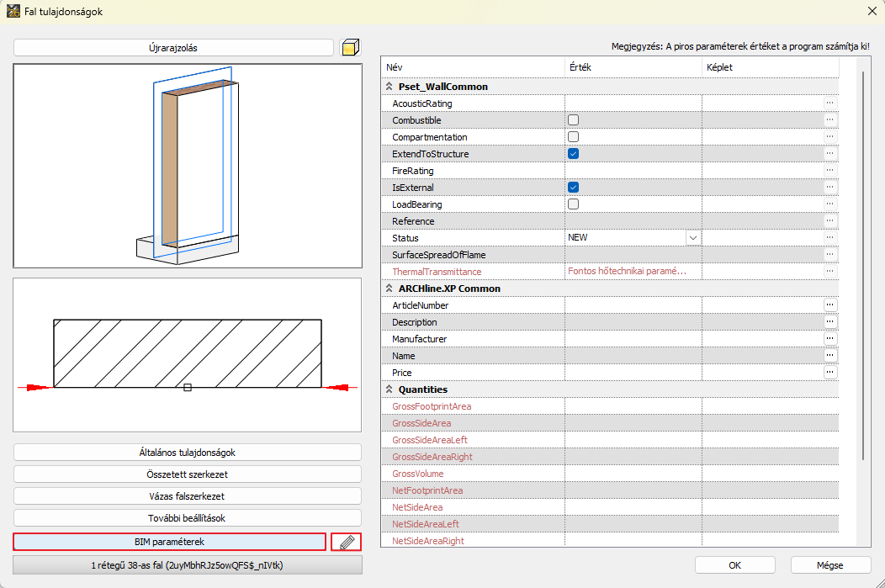The width and height of the screenshot is (885, 588).
Task: Click the ellipsis button in Manufacturer row
Action: 829,339
